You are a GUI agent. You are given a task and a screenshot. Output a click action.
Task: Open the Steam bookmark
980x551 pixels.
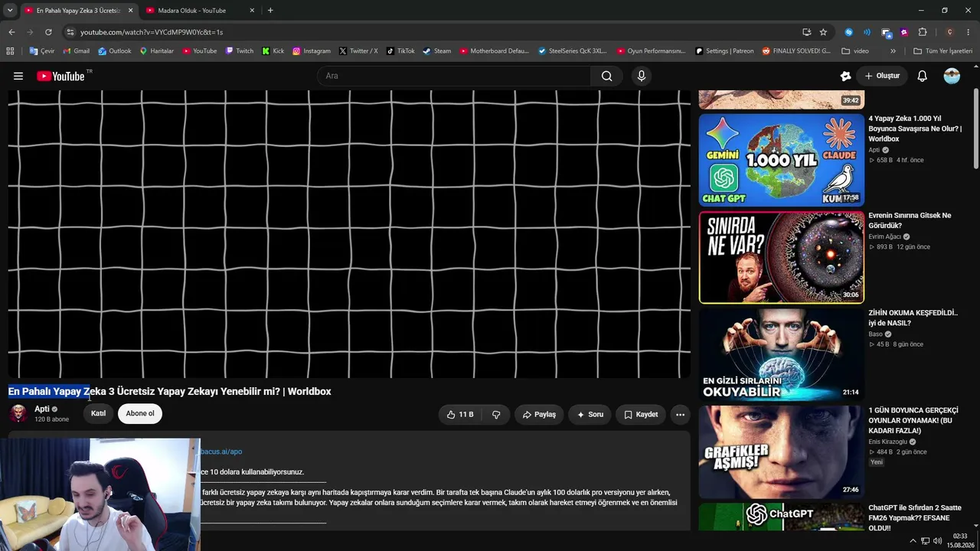pos(437,51)
